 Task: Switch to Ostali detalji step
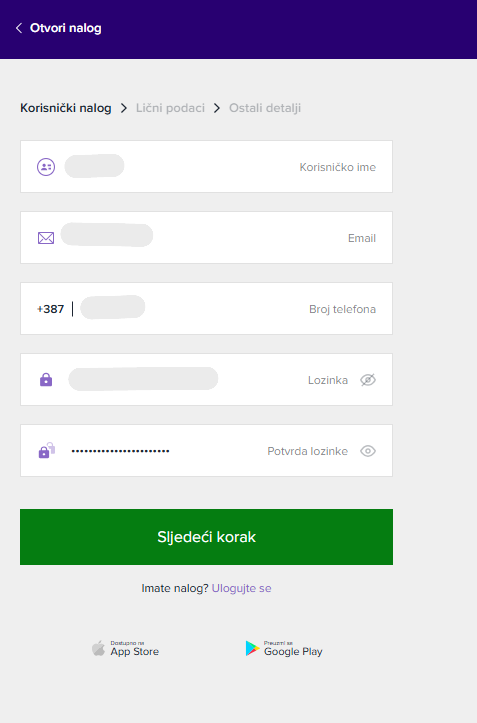pos(265,108)
